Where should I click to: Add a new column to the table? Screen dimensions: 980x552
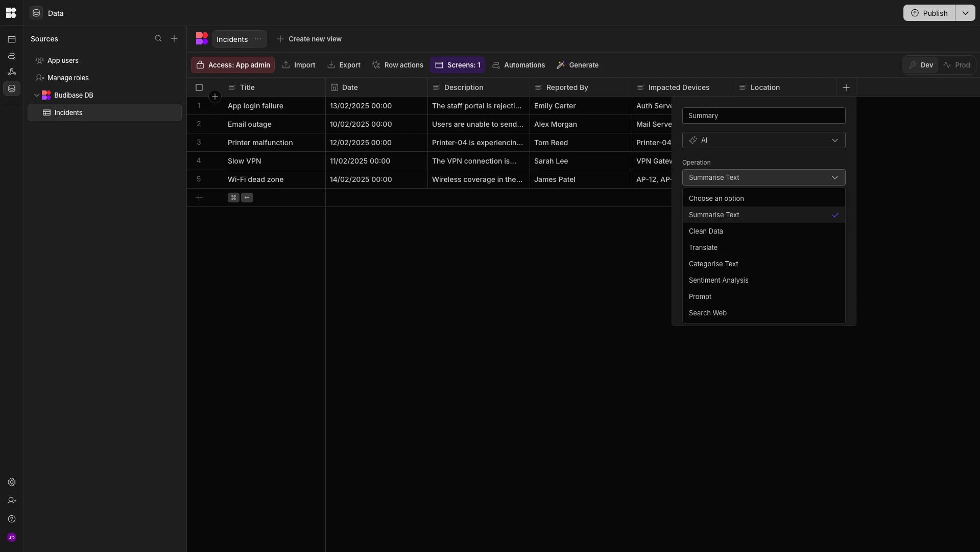(x=846, y=87)
